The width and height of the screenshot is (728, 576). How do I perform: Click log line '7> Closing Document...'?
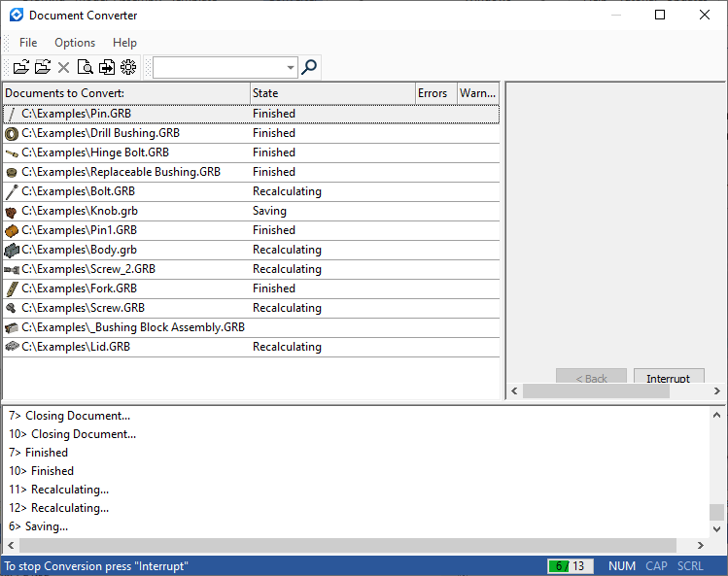click(70, 416)
